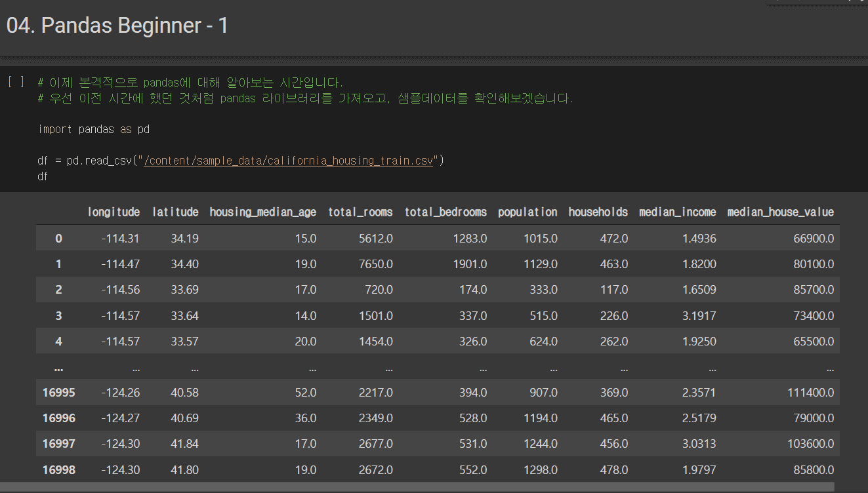The height and width of the screenshot is (493, 868).
Task: Click the 'import pandas as pd' code line
Action: click(x=94, y=129)
